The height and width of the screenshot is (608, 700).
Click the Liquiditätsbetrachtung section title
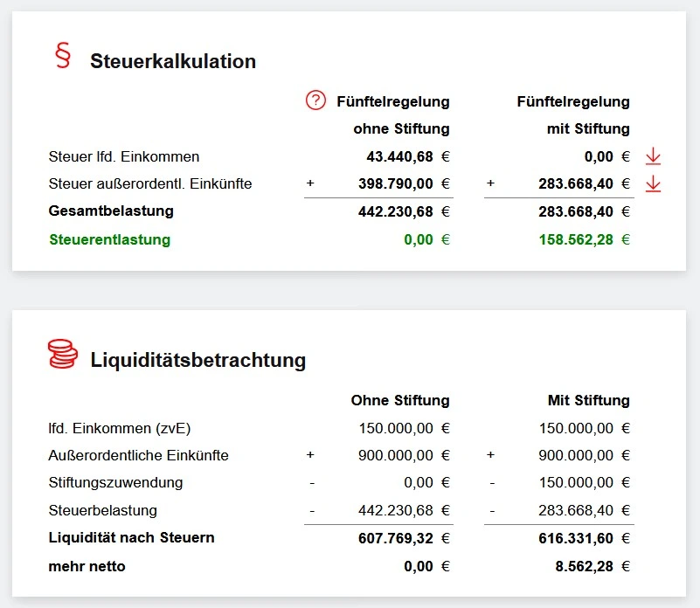(x=198, y=360)
